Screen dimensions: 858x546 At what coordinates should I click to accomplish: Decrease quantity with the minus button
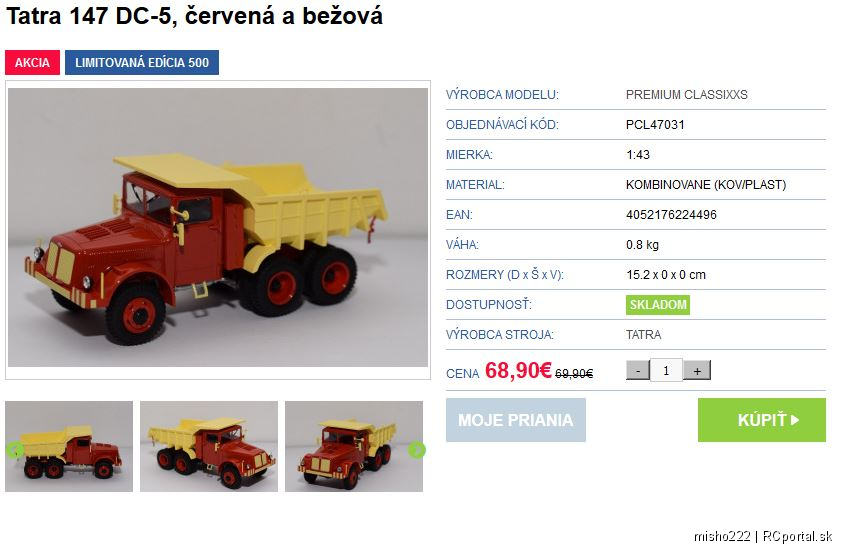638,370
